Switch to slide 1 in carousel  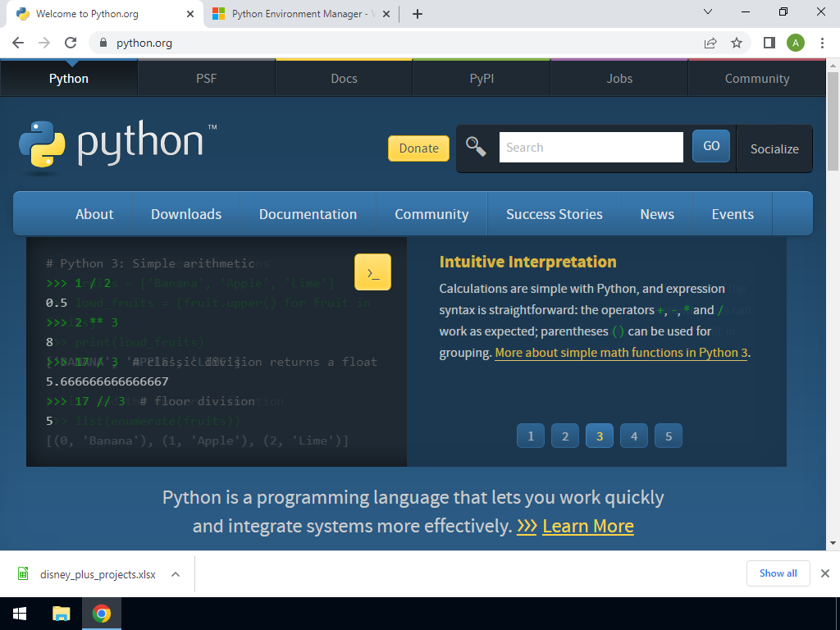[x=531, y=436]
